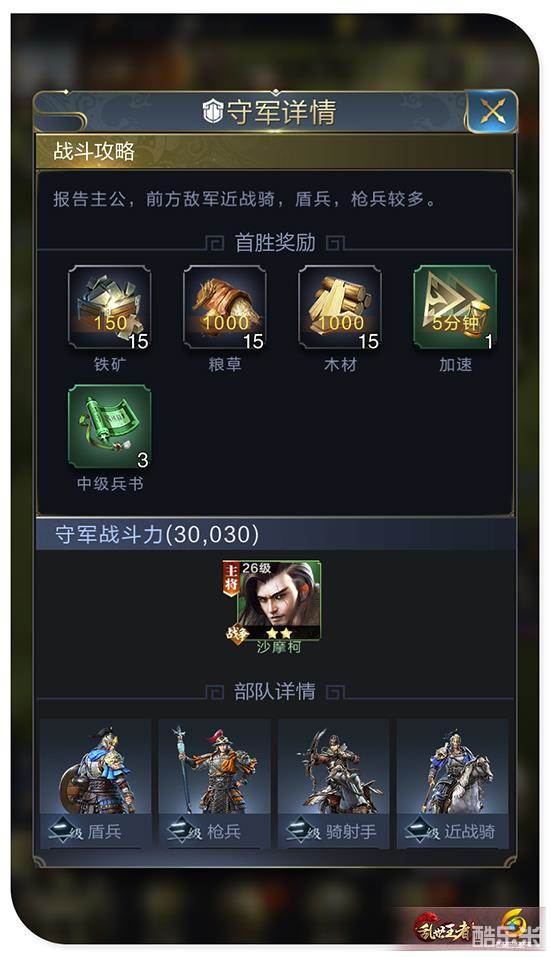
Task: Tap the 木材 wood reward icon
Action: coord(340,308)
